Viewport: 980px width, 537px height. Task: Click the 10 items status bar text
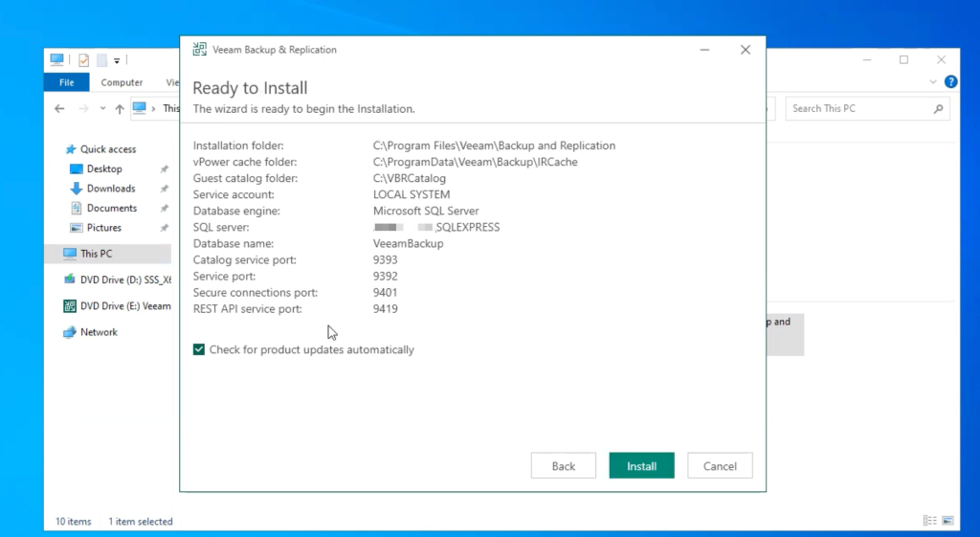[73, 521]
